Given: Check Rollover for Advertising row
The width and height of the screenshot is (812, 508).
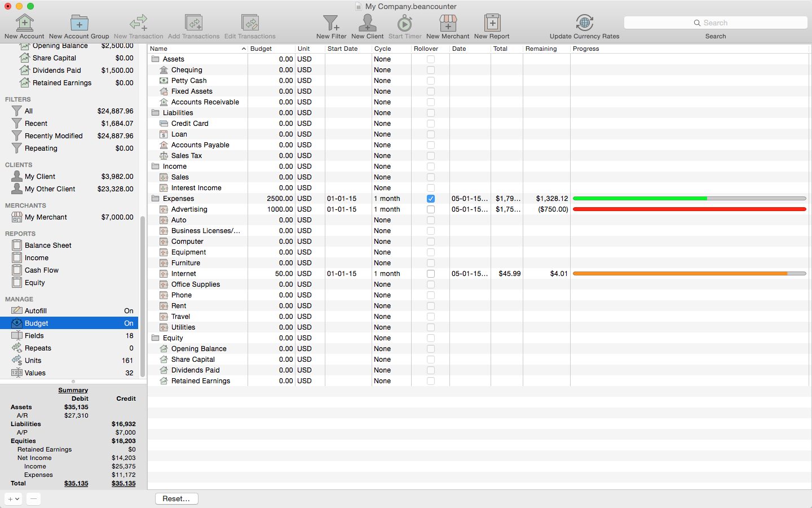Looking at the screenshot, I should point(431,209).
